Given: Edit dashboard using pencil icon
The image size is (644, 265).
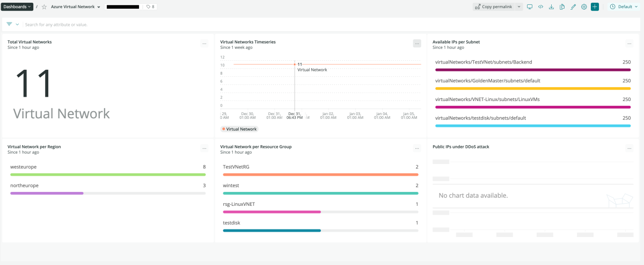Looking at the screenshot, I should tap(573, 6).
